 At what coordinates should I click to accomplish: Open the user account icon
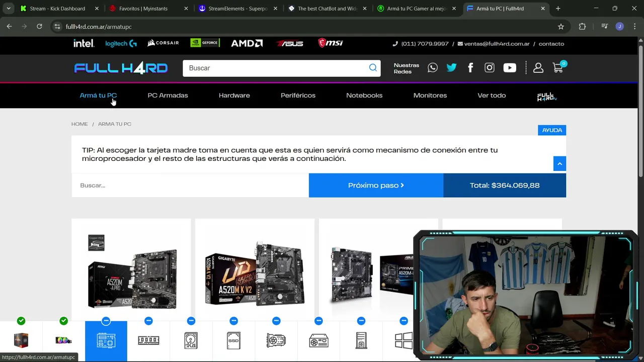click(x=538, y=68)
